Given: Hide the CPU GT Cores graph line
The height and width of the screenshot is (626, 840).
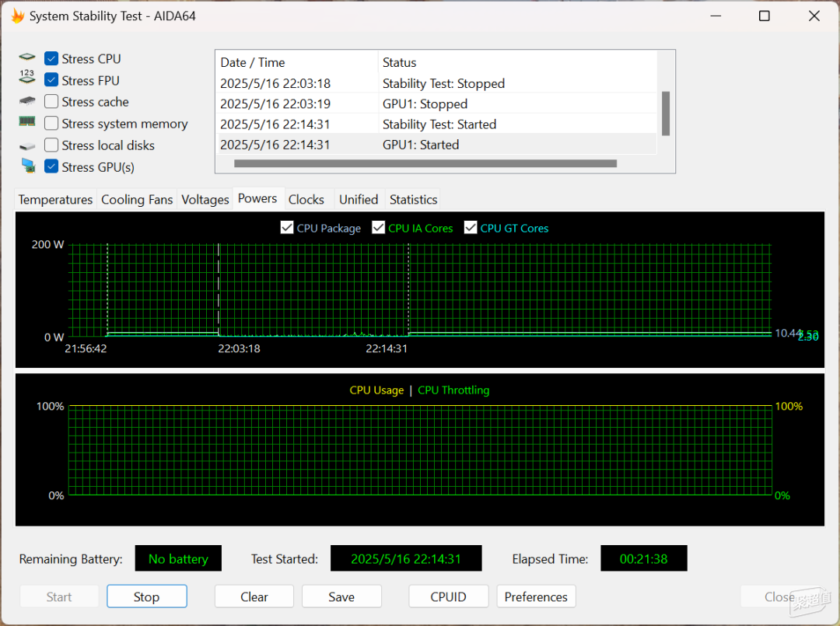Looking at the screenshot, I should (x=471, y=228).
